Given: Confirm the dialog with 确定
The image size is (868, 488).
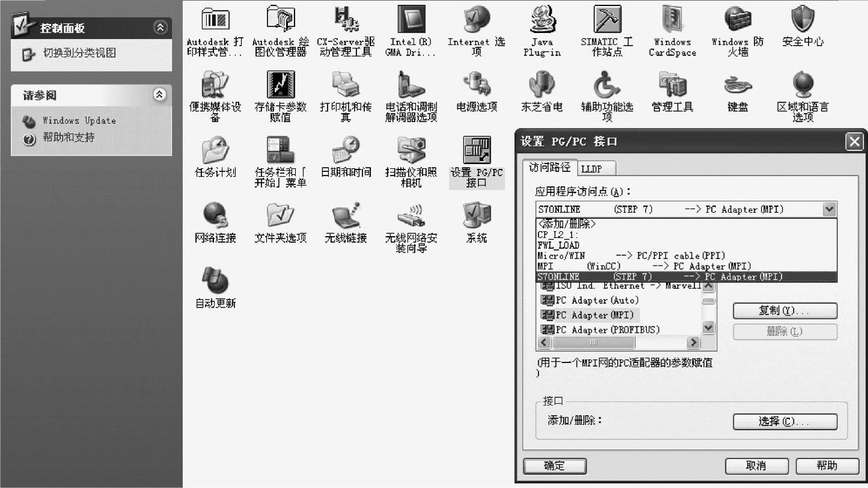Looking at the screenshot, I should tap(554, 466).
